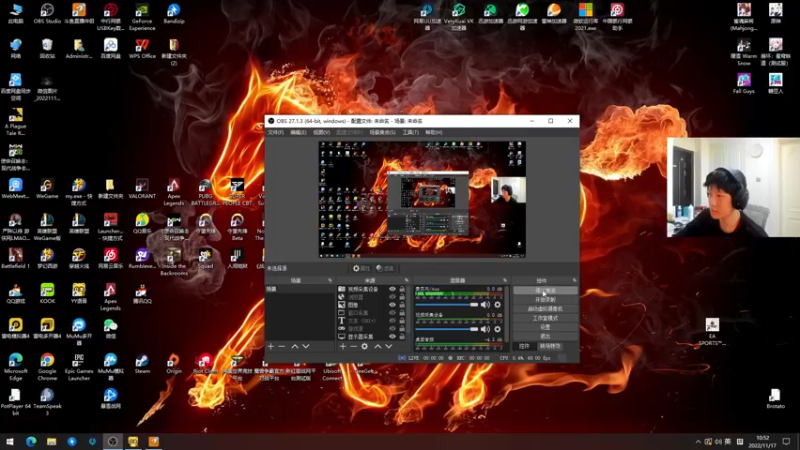Pop out the 场景 dock panel
Screen dimensions: 800x450
pyautogui.click(x=330, y=281)
